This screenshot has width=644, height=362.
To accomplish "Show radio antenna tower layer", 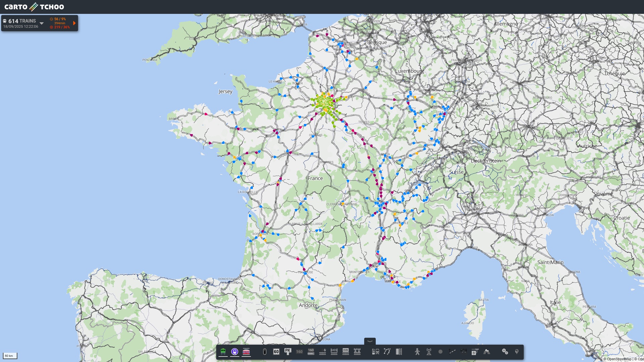I will click(x=429, y=352).
